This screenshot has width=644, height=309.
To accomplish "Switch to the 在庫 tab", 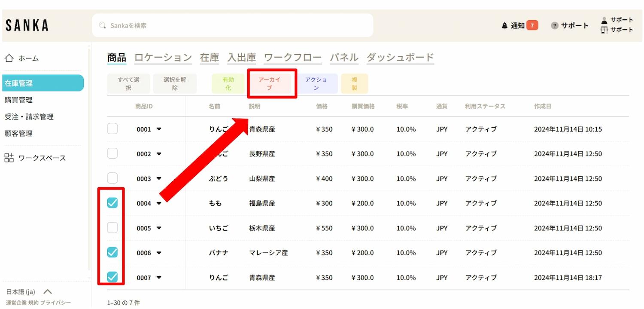I will pos(210,58).
